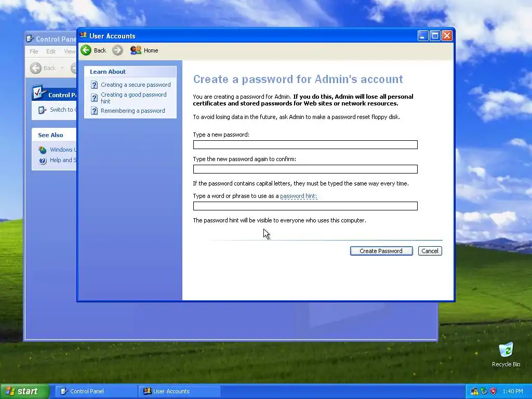Click the greyed Forward arrow in User Accounts
Screen dimensions: 532x399
coord(117,50)
